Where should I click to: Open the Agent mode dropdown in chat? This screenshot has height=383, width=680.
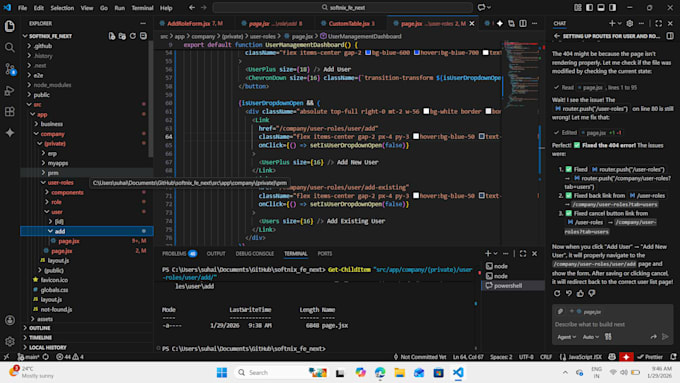tap(566, 337)
